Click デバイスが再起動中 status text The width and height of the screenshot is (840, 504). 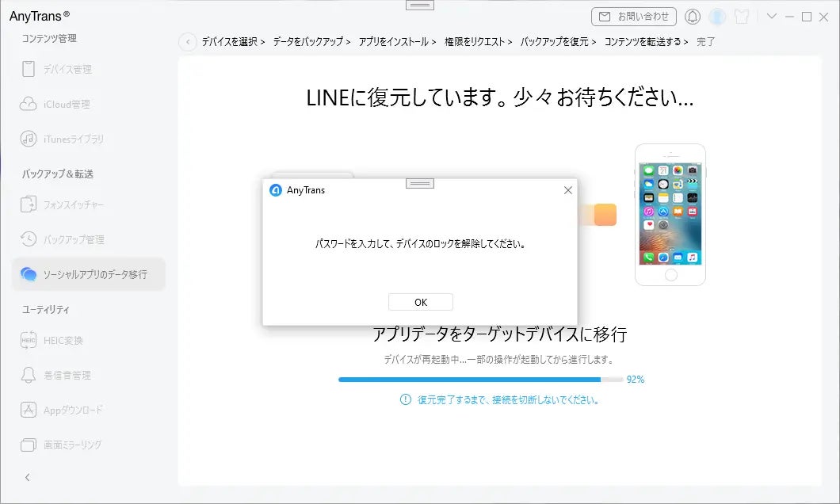pos(498,360)
